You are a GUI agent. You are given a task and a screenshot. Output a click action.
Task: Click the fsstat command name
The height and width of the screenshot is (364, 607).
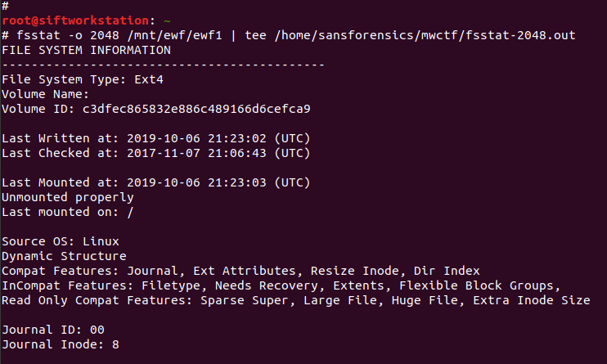pyautogui.click(x=38, y=35)
